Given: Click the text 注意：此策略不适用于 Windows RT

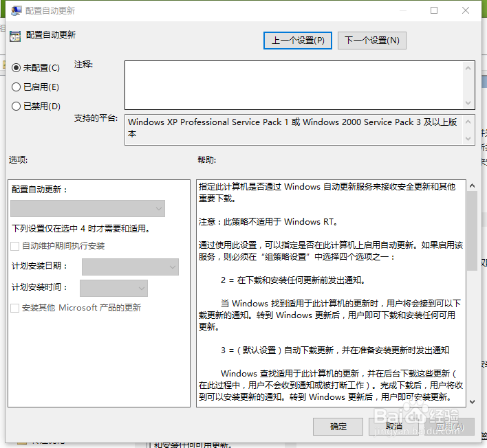Looking at the screenshot, I should coord(268,222).
